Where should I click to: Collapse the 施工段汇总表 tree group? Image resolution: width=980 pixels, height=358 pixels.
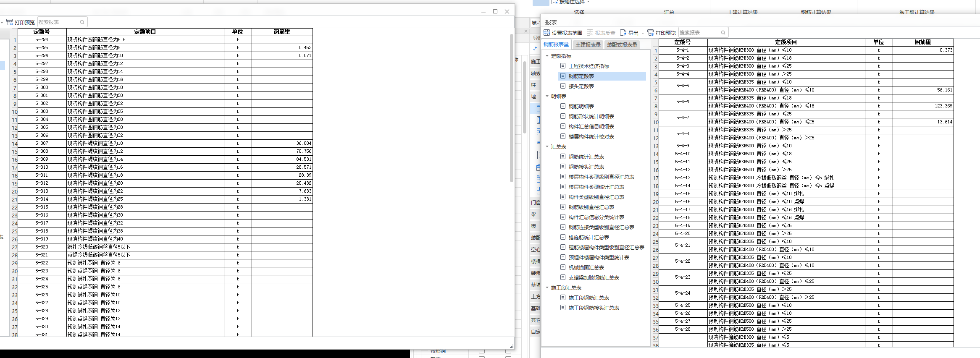point(547,287)
